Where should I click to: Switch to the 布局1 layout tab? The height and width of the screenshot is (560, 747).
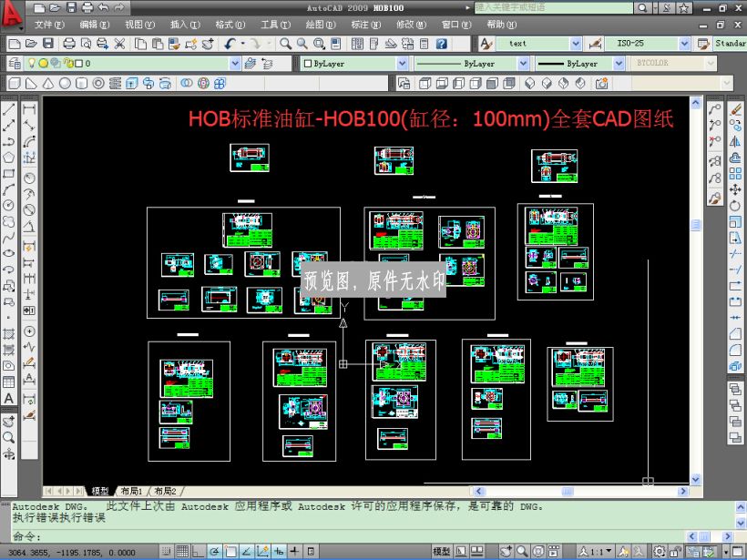click(132, 491)
